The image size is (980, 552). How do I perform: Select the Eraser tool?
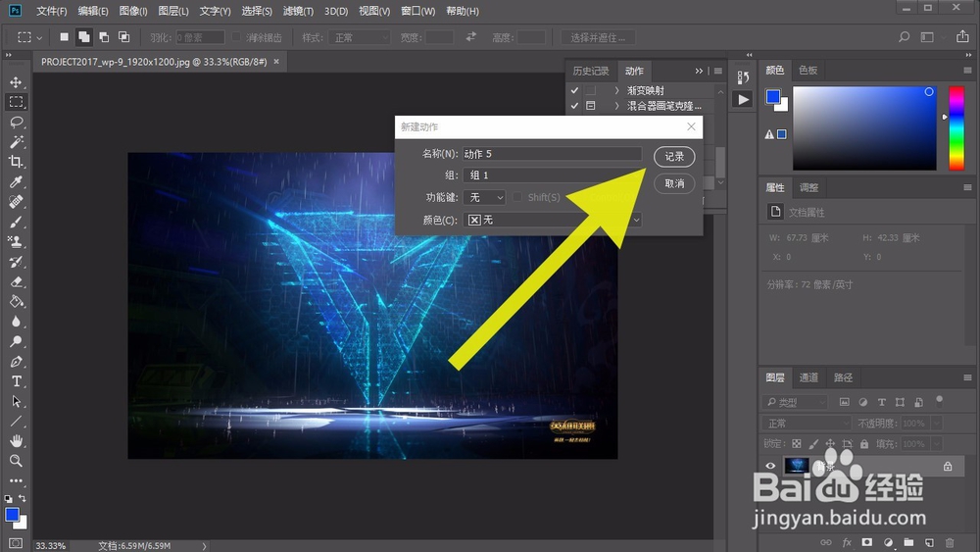[x=17, y=282]
